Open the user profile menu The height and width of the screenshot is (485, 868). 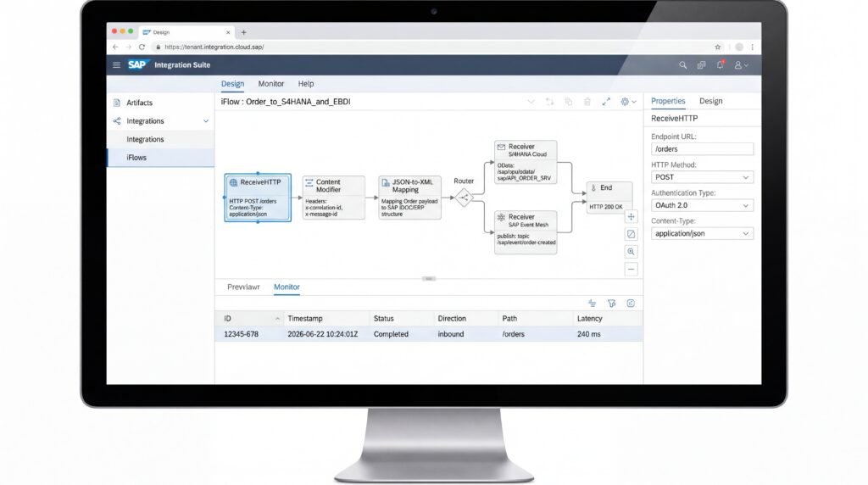[741, 65]
